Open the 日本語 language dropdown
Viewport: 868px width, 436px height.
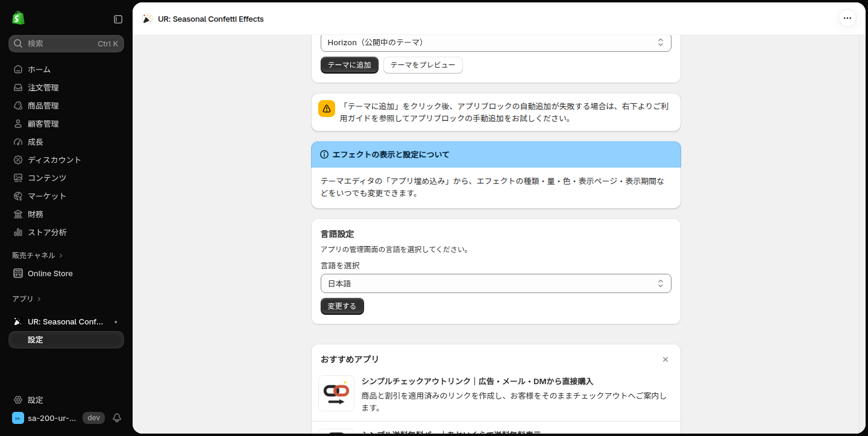pyautogui.click(x=495, y=283)
